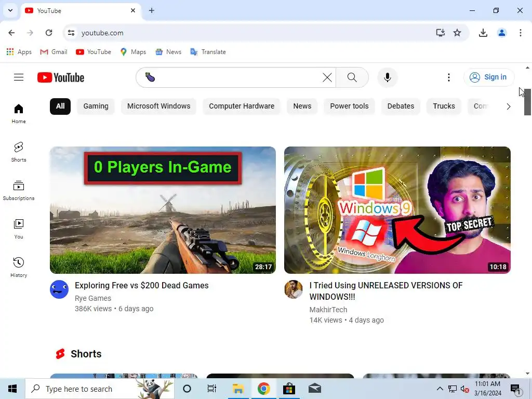Click the scrollbar down arrow

[528, 374]
